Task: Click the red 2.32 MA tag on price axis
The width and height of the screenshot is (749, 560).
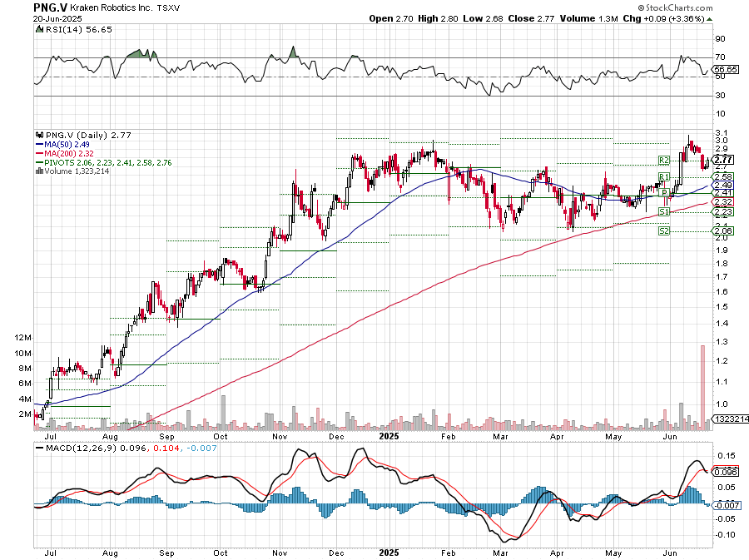Action: tap(724, 202)
